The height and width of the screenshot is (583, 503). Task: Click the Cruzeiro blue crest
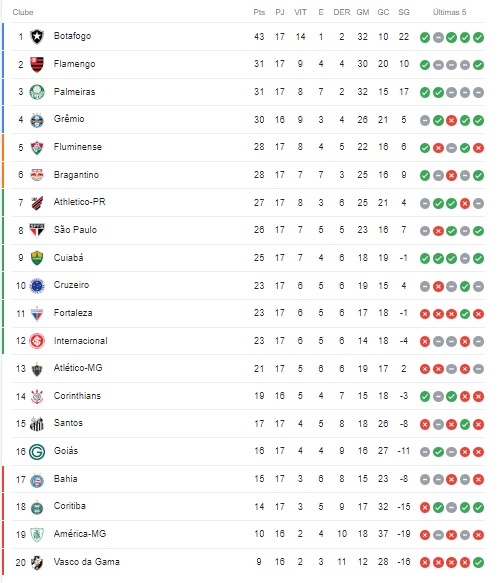click(37, 286)
